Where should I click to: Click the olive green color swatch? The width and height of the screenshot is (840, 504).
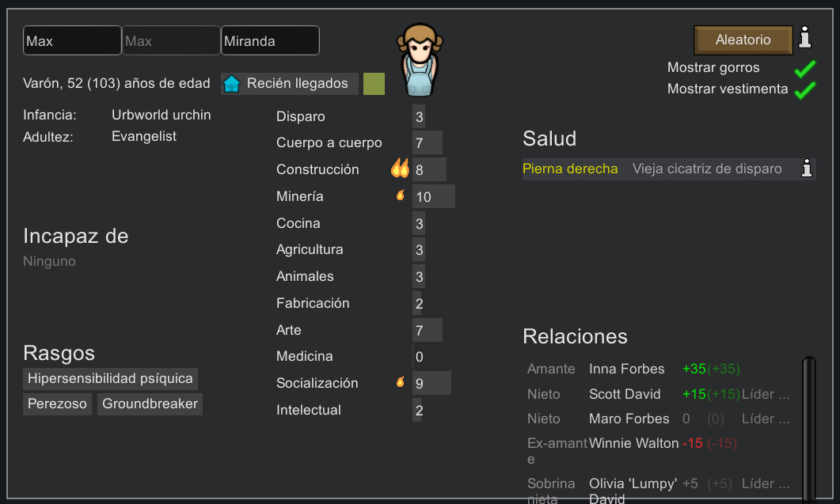374,84
